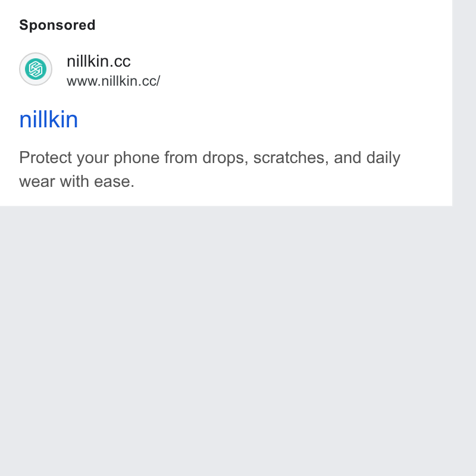
Task: Click the empty gray area below the ad
Action: point(226,340)
